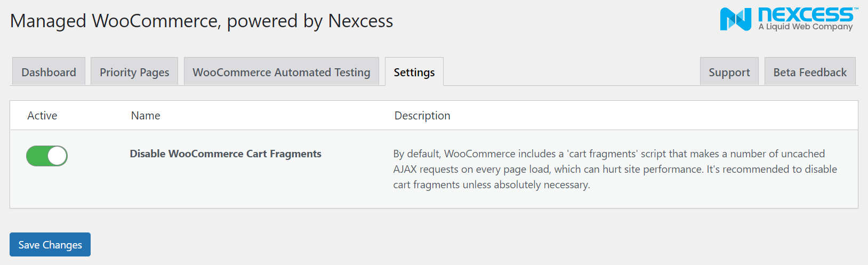Image resolution: width=868 pixels, height=265 pixels.
Task: Click the 'A Liquid Web Company' tagline
Action: [x=805, y=27]
